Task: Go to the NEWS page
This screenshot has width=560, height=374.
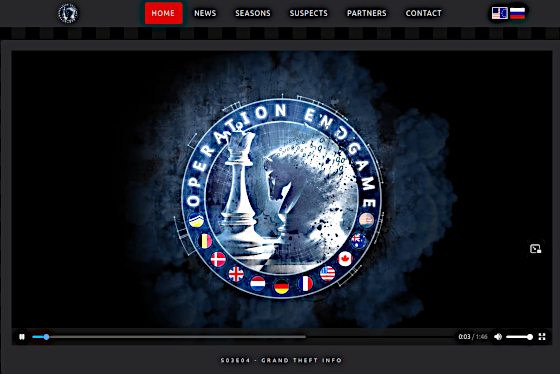Action: 205,13
